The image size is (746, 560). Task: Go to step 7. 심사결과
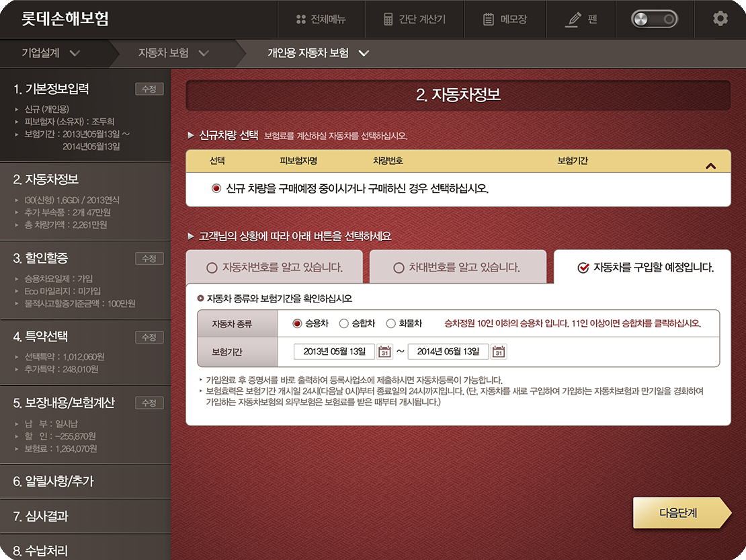coord(40,516)
